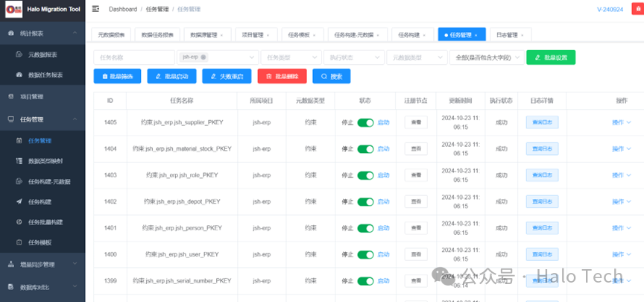This screenshot has height=302, width=644.
Task: Open the 执行状态 dropdown
Action: click(x=354, y=57)
